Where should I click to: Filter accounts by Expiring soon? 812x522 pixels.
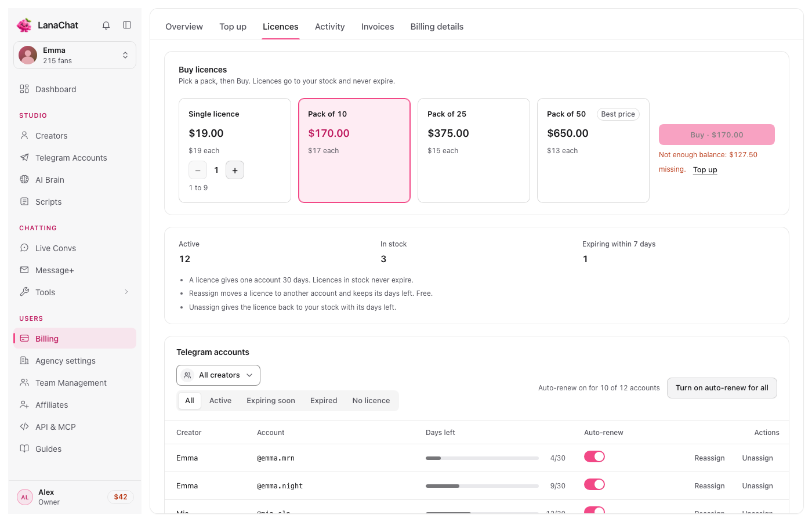click(x=271, y=401)
